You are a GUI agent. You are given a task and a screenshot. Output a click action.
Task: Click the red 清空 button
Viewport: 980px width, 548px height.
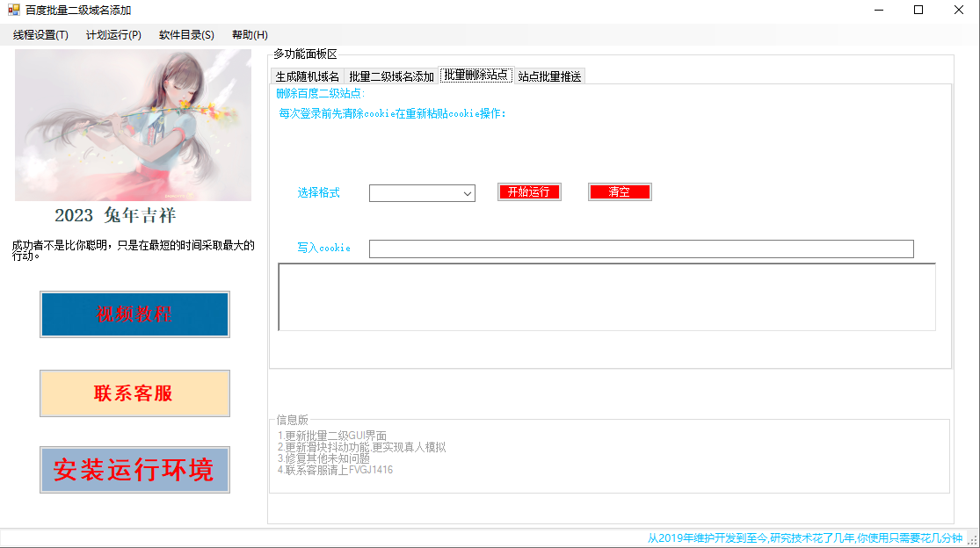[x=620, y=191]
